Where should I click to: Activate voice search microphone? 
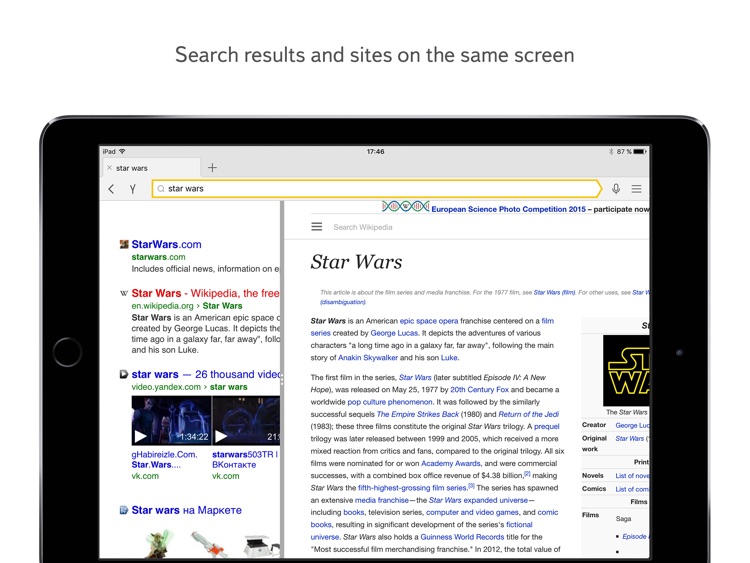tap(616, 189)
